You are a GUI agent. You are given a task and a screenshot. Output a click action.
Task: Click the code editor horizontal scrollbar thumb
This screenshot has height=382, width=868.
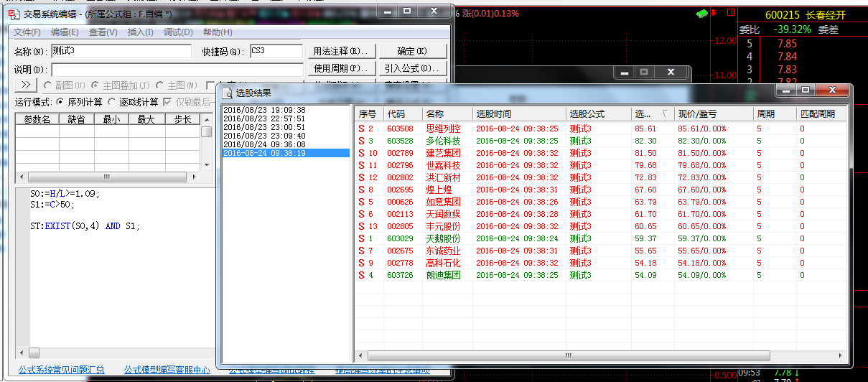[34, 353]
